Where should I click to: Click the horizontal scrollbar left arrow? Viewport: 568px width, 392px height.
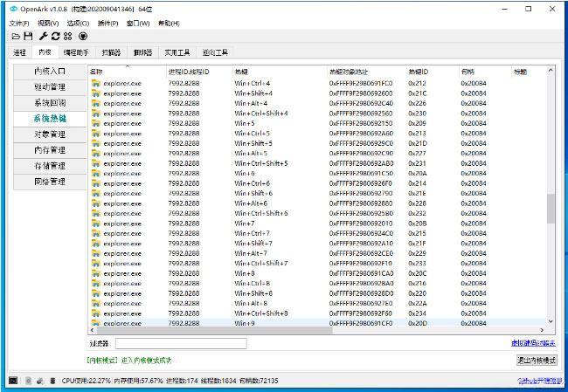pyautogui.click(x=92, y=330)
